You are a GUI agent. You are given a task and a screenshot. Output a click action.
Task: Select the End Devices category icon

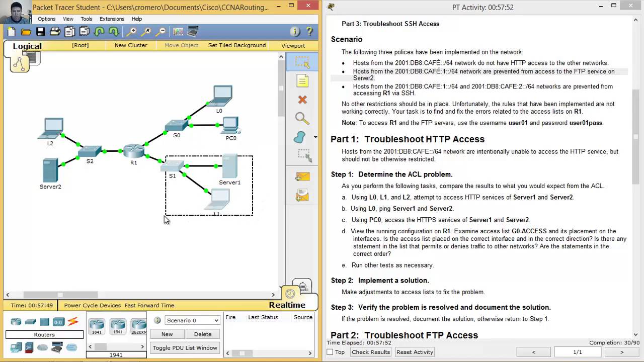pos(16,347)
